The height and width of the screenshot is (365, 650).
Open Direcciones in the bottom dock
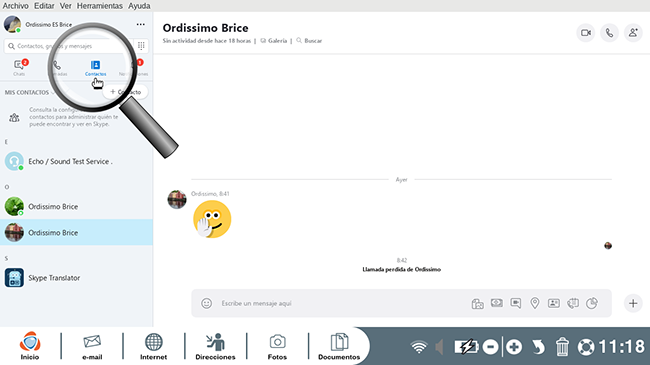(x=215, y=346)
